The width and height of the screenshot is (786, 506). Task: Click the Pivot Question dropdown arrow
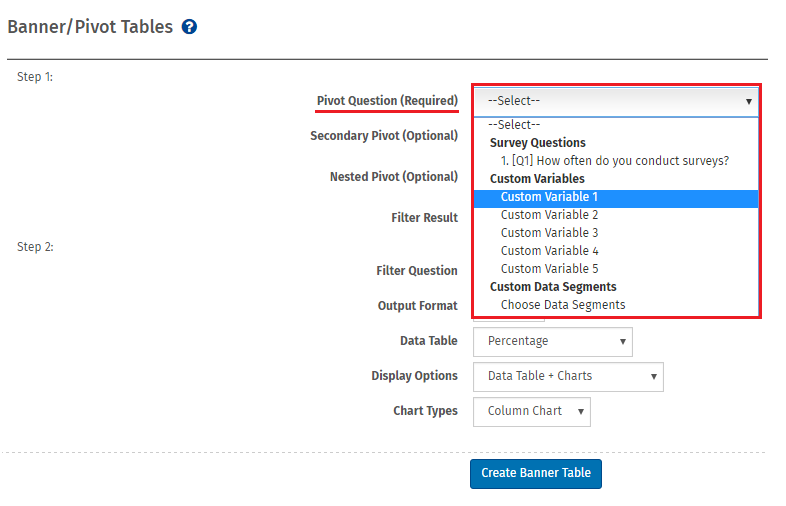tap(748, 101)
